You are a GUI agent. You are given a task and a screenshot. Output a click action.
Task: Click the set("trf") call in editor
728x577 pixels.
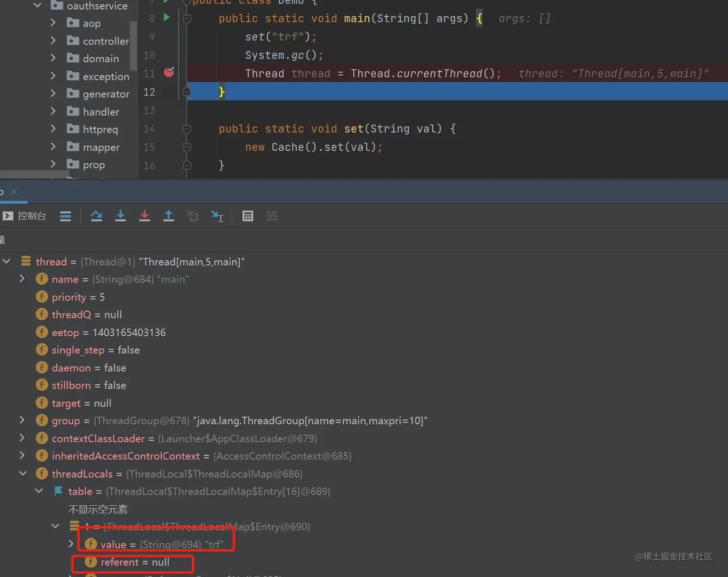(x=281, y=37)
